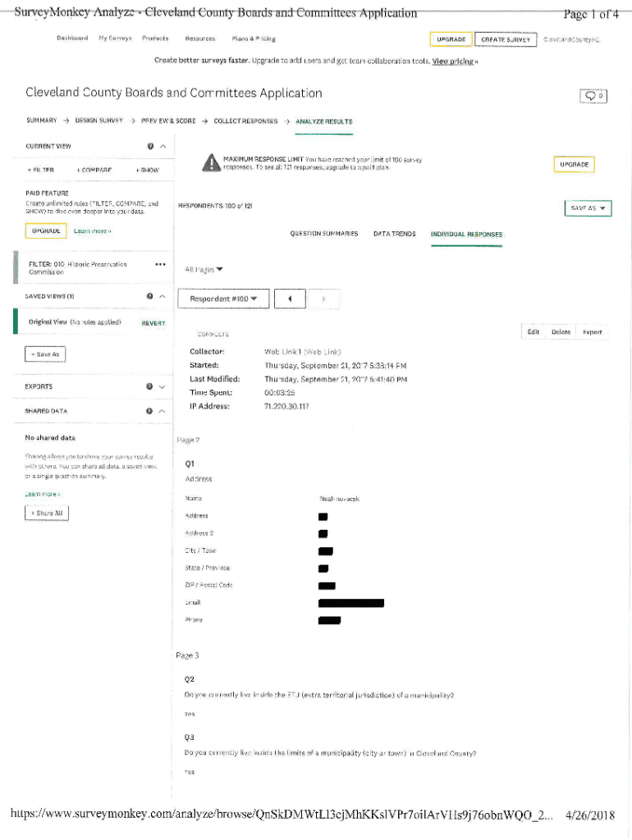Open the filter three-dots options menu
The width and height of the screenshot is (632, 840).
(160, 265)
